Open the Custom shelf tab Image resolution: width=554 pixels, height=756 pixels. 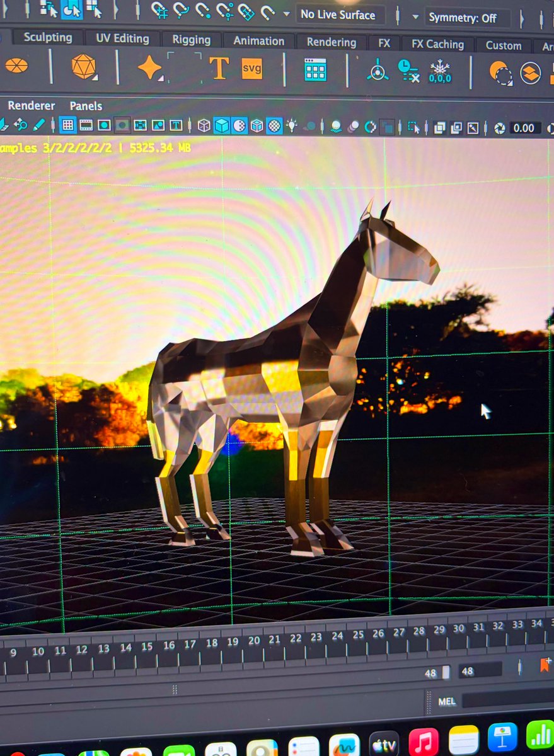click(x=504, y=45)
